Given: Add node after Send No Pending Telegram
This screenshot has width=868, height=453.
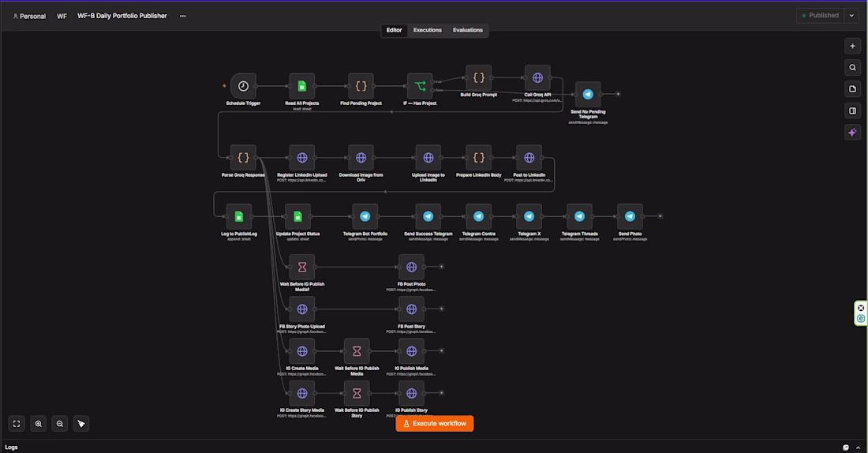Looking at the screenshot, I should pyautogui.click(x=619, y=94).
